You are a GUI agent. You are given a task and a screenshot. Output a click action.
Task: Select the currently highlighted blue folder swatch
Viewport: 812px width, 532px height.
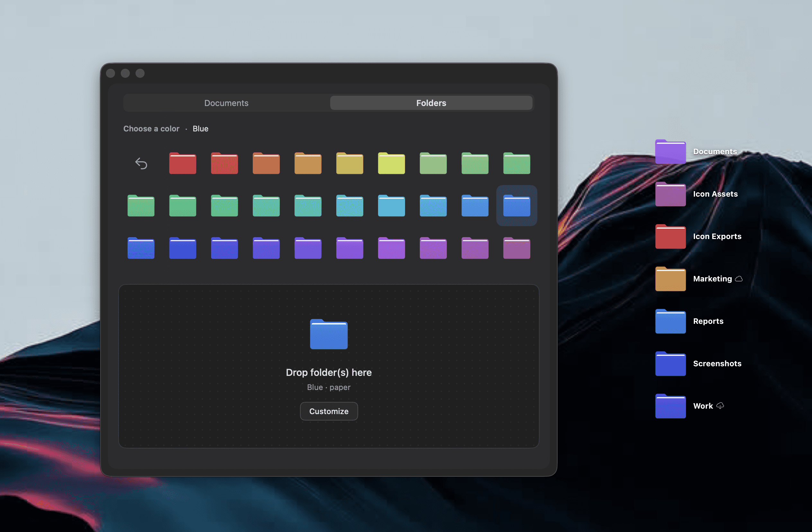[516, 206]
